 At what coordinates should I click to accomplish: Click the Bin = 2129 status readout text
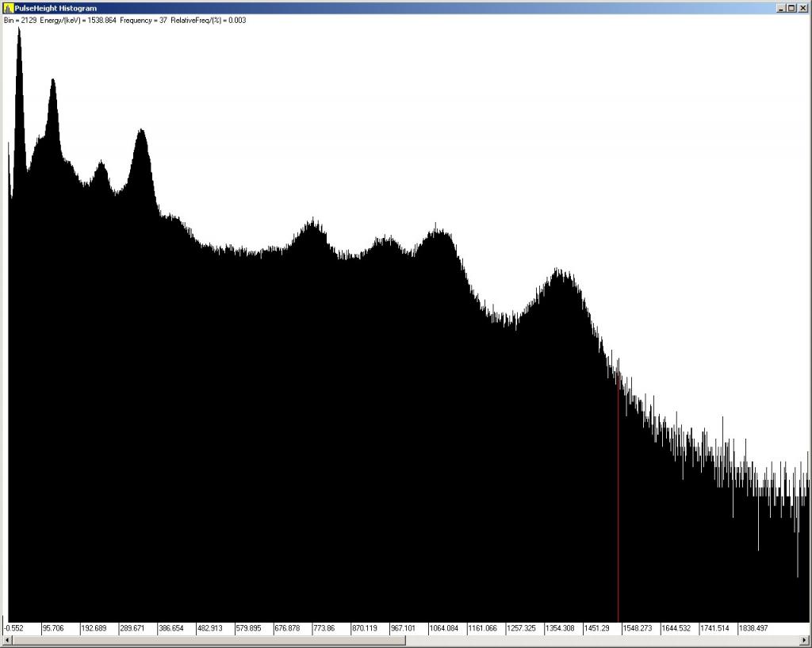click(x=20, y=20)
